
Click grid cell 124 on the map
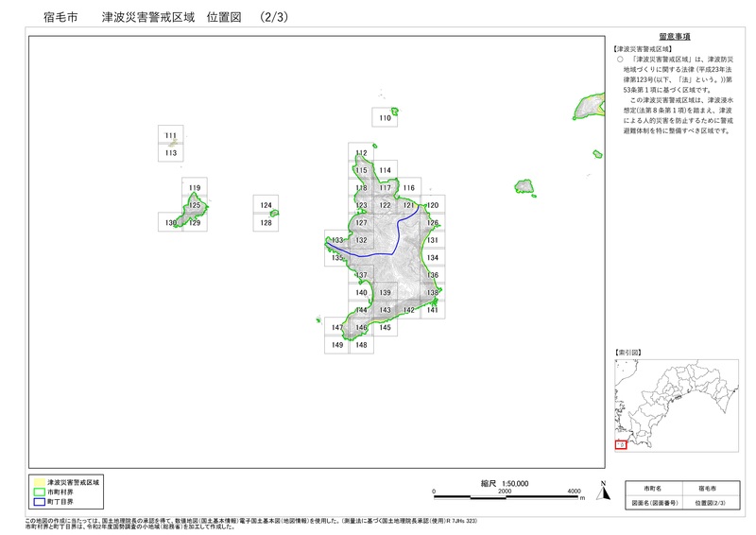coord(266,205)
